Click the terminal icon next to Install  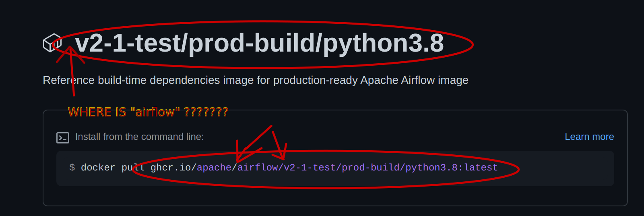63,138
